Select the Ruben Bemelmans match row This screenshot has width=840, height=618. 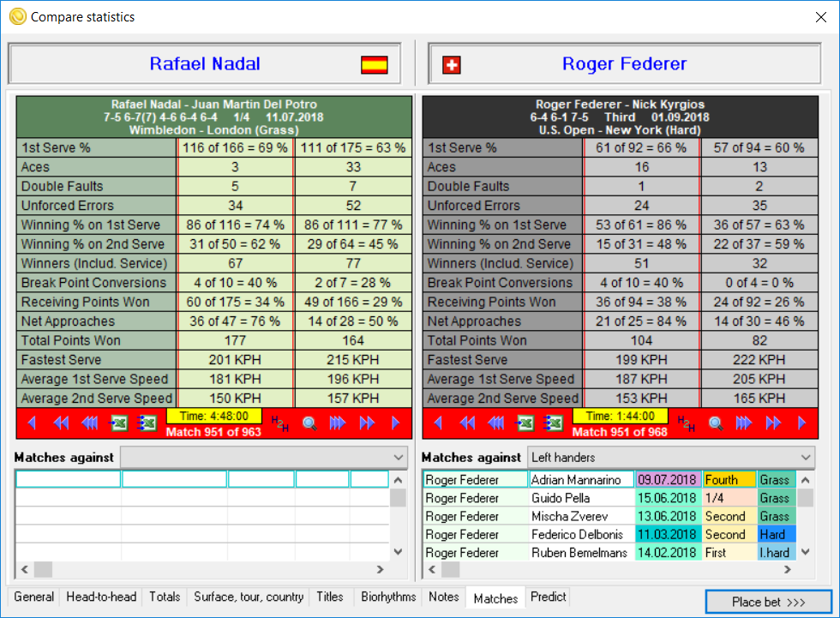[609, 553]
